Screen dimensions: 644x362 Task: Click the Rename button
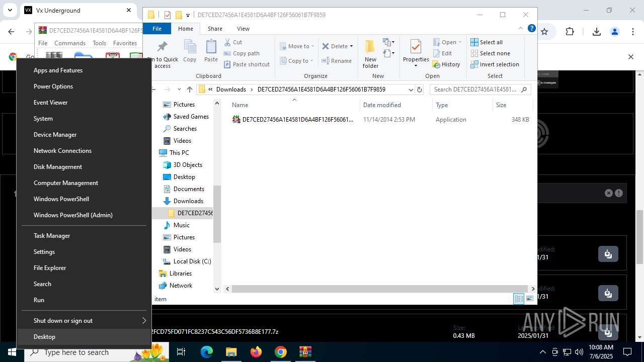pyautogui.click(x=337, y=61)
